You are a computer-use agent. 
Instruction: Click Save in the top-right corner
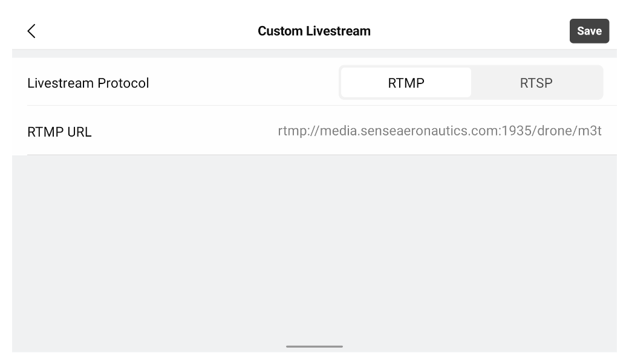[x=589, y=31]
